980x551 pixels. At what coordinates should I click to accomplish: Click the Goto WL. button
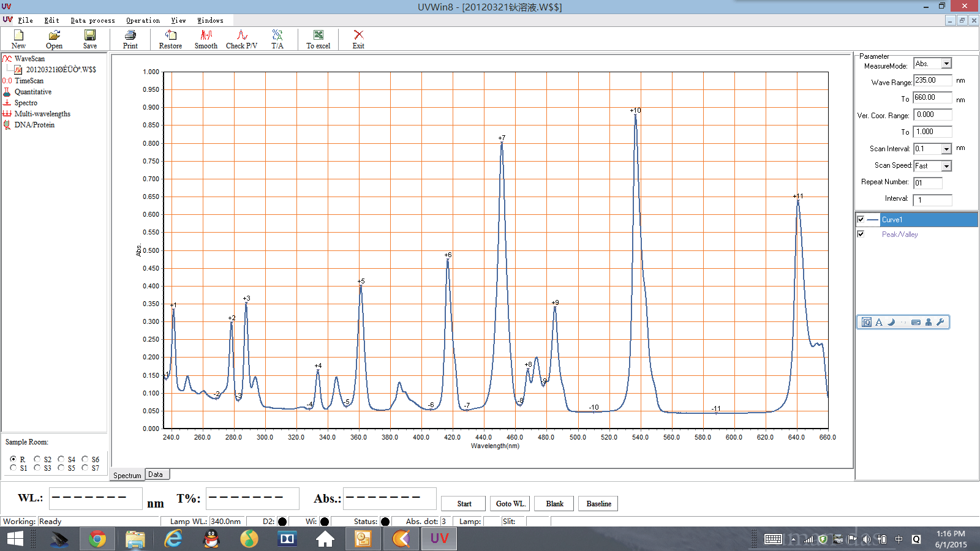click(510, 504)
